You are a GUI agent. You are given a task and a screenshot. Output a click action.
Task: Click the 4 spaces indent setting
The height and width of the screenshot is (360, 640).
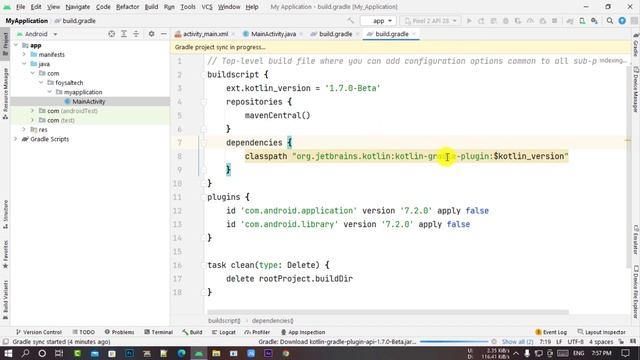click(600, 342)
